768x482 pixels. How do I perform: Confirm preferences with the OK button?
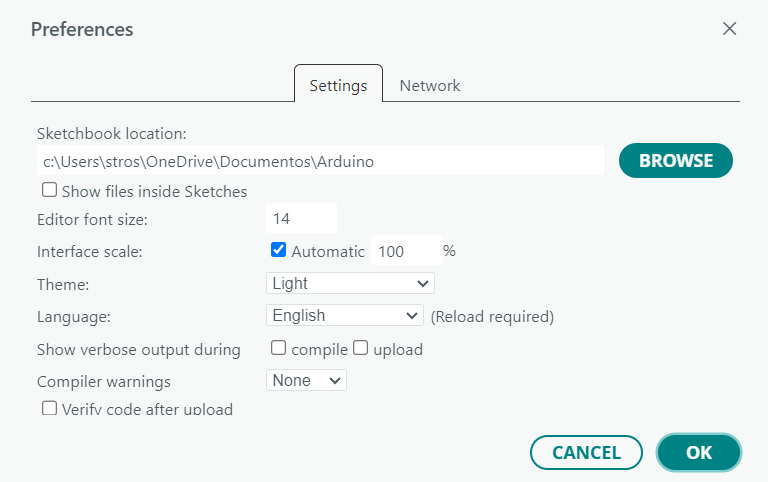click(x=698, y=452)
